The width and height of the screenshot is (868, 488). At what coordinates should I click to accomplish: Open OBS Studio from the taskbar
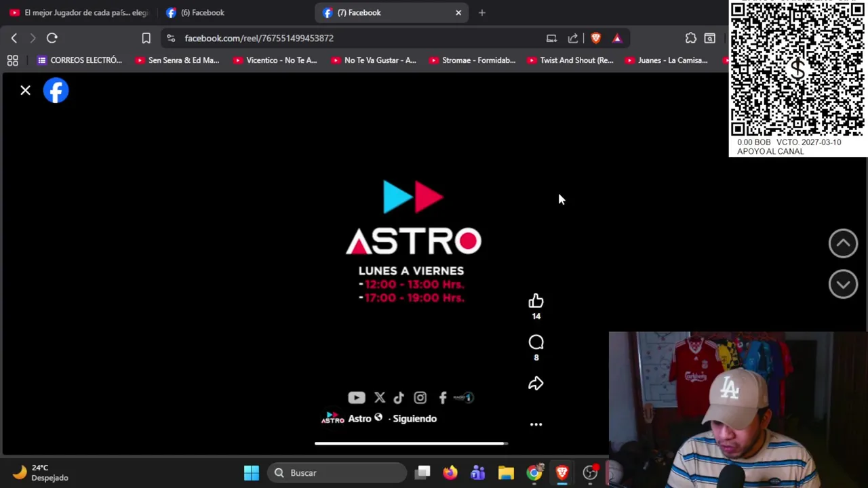(x=591, y=472)
